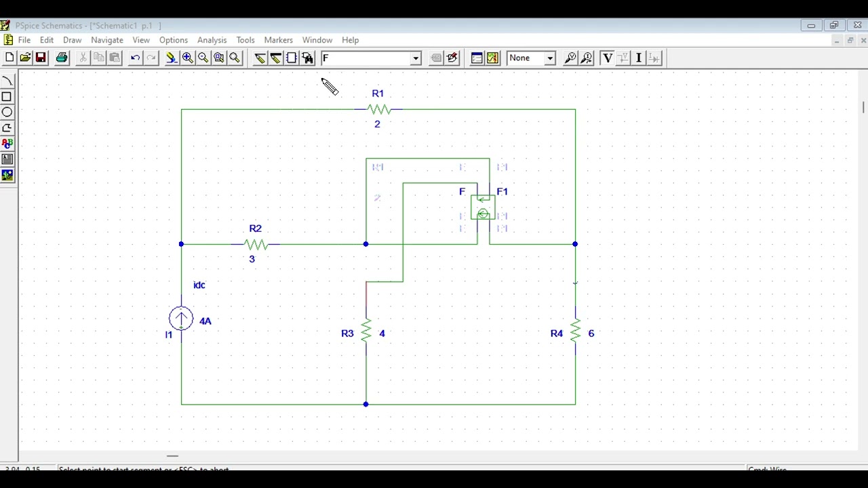Expand the marker color None dropdown

tap(550, 58)
